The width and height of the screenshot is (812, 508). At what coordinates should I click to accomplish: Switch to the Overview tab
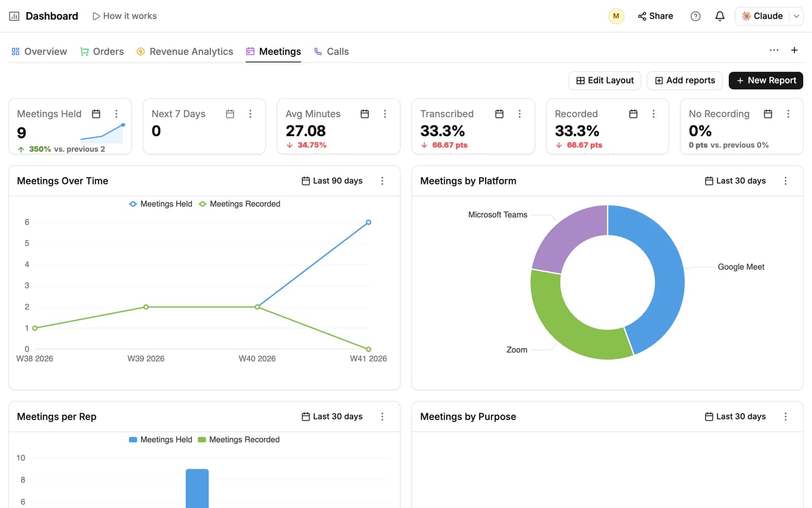click(x=39, y=51)
